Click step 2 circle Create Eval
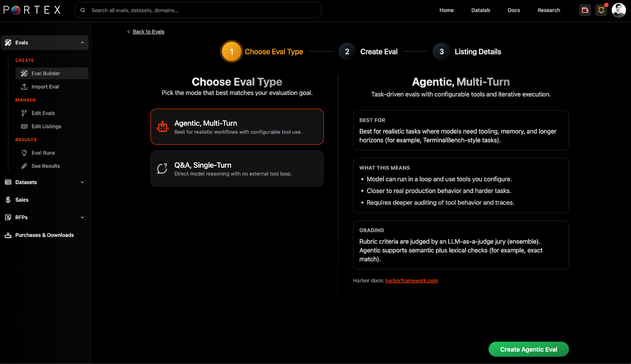 [347, 52]
